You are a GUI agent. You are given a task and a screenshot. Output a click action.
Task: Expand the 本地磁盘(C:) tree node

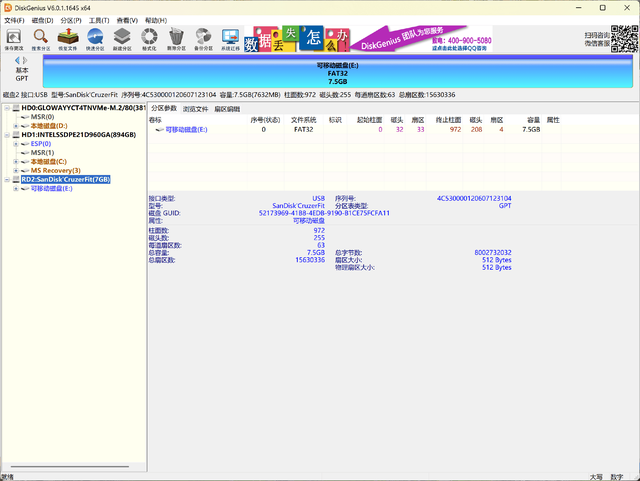[16, 162]
